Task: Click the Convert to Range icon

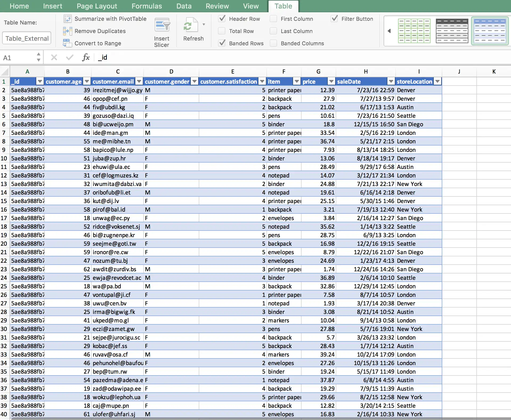Action: pyautogui.click(x=67, y=43)
